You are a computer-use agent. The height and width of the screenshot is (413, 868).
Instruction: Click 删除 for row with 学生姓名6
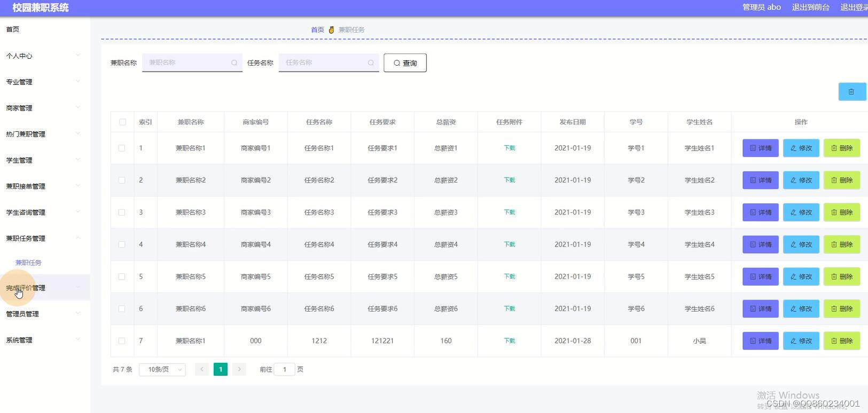(842, 308)
